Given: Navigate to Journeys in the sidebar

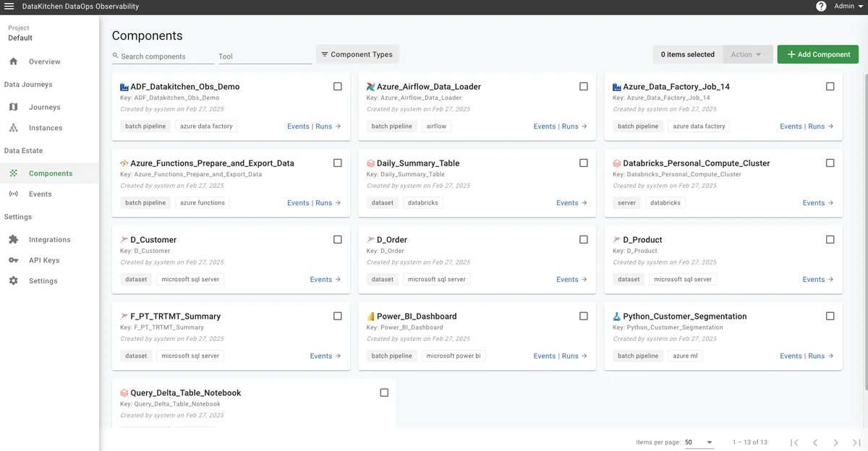Looking at the screenshot, I should [44, 107].
